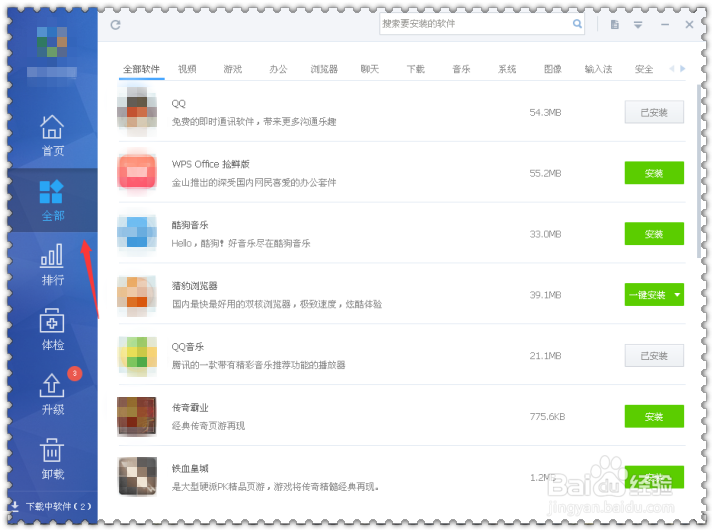714x532 pixels.
Task: Click the WPS Office 抢鲜版 title
Action: coord(210,164)
